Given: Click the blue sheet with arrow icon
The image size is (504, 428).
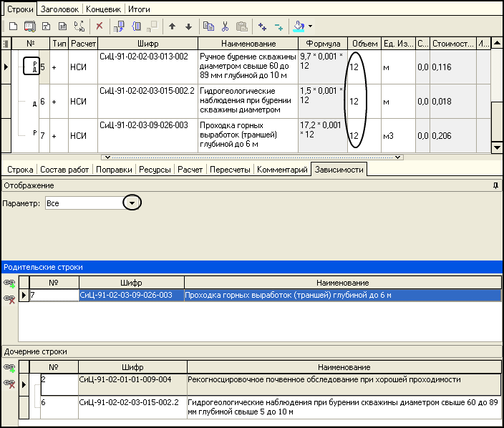Looking at the screenshot, I should coord(120,26).
